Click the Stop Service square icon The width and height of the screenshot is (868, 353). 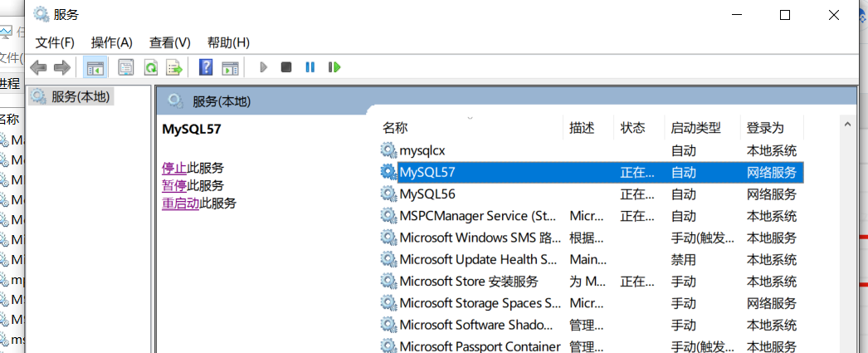pos(286,67)
